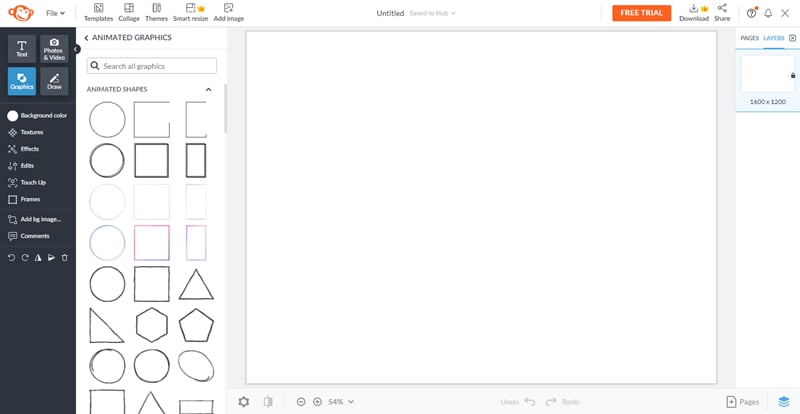Image resolution: width=800 pixels, height=414 pixels.
Task: Select the 1600 x 1200 layer thumbnail
Action: (767, 74)
